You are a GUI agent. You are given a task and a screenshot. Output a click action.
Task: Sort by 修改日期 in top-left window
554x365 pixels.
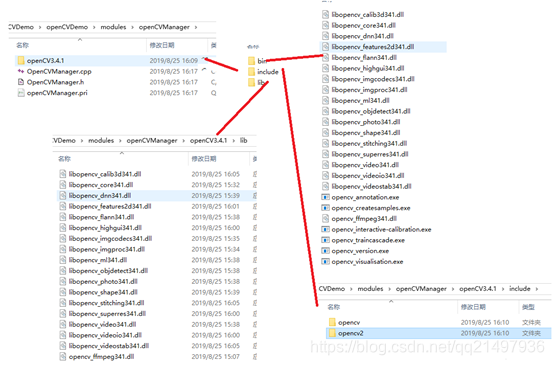pyautogui.click(x=162, y=45)
